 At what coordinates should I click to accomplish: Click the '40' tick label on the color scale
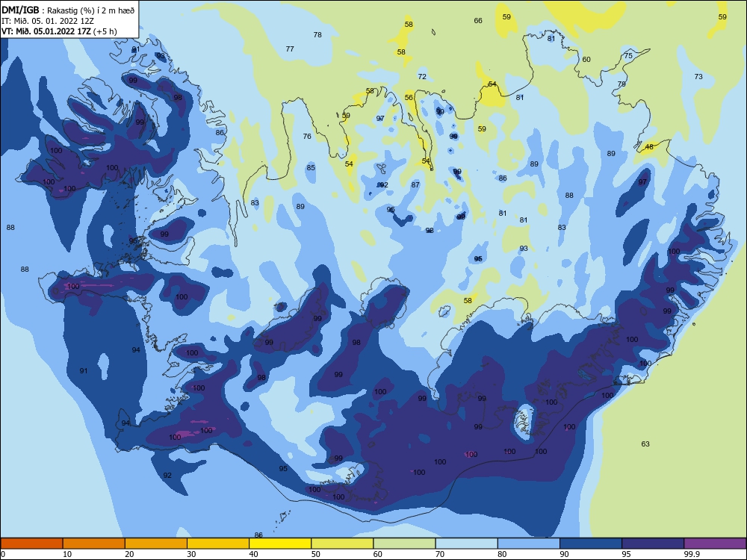(x=253, y=554)
